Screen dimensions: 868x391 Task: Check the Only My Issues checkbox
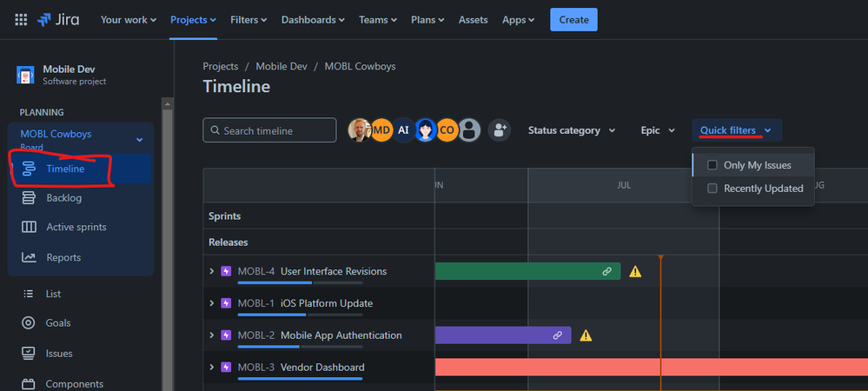712,165
